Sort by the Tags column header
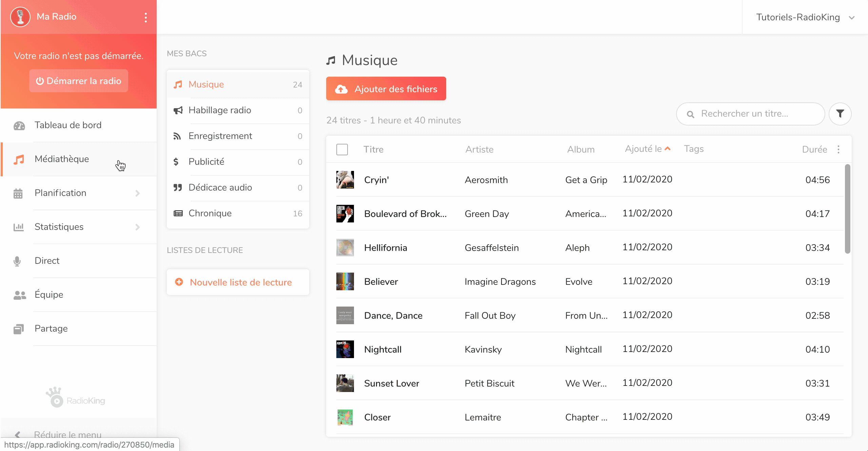The image size is (868, 451). click(694, 149)
